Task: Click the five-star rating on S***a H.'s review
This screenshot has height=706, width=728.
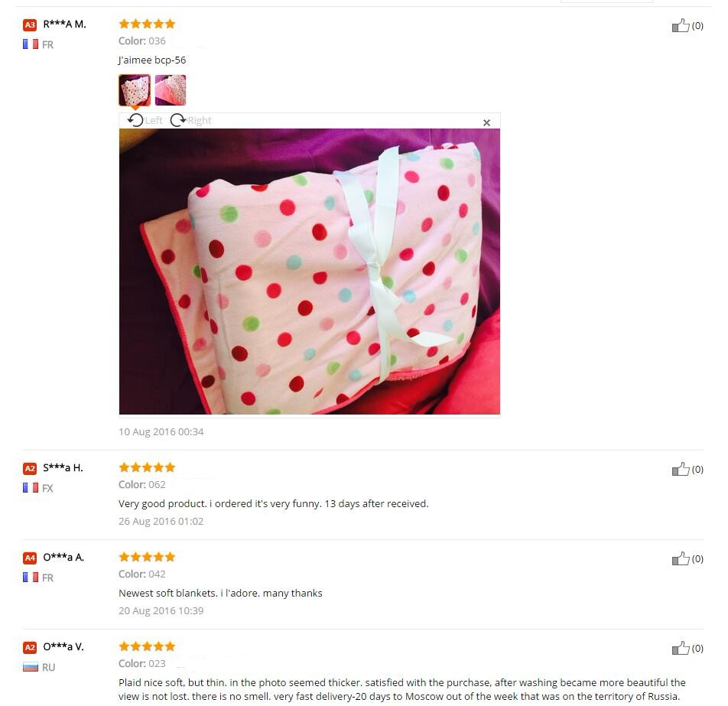Action: (147, 467)
